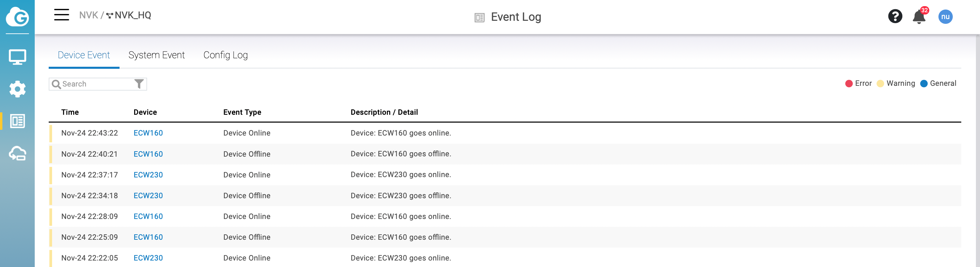Open the monitor dashboard sidebar icon
The width and height of the screenshot is (980, 267).
17,57
